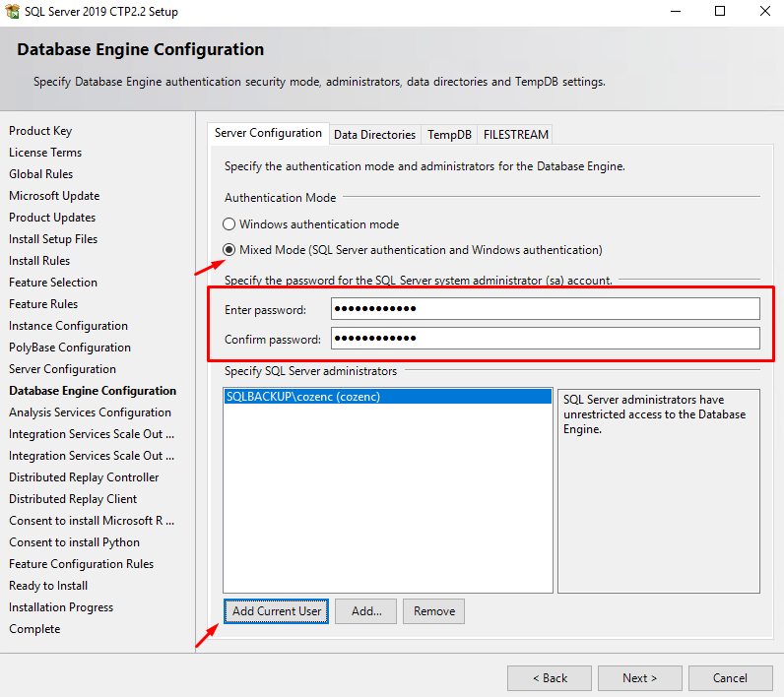Select Mixed Mode authentication radio button

[229, 250]
